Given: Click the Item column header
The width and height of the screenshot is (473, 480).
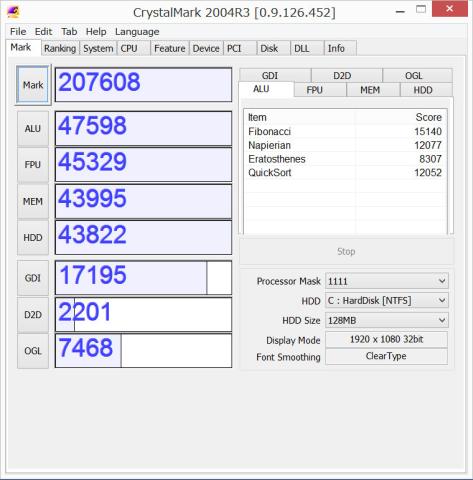Looking at the screenshot, I should click(300, 117).
